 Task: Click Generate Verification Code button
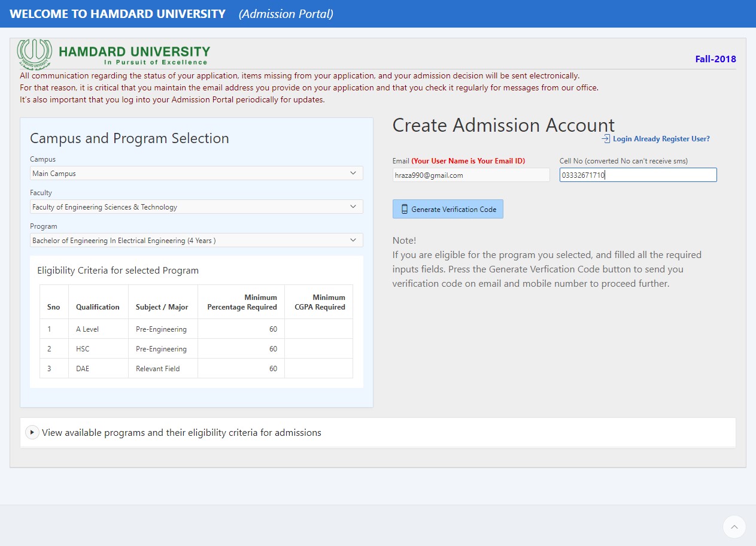coord(448,209)
